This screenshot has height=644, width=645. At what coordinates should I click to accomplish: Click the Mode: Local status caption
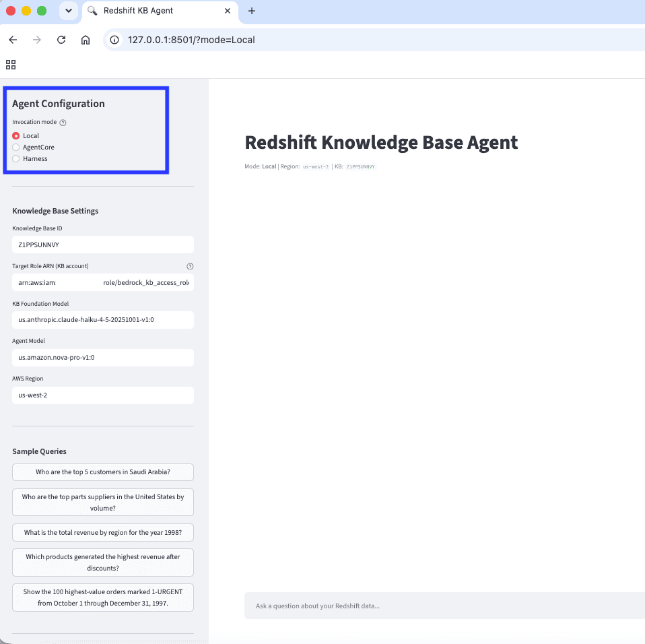tap(261, 166)
